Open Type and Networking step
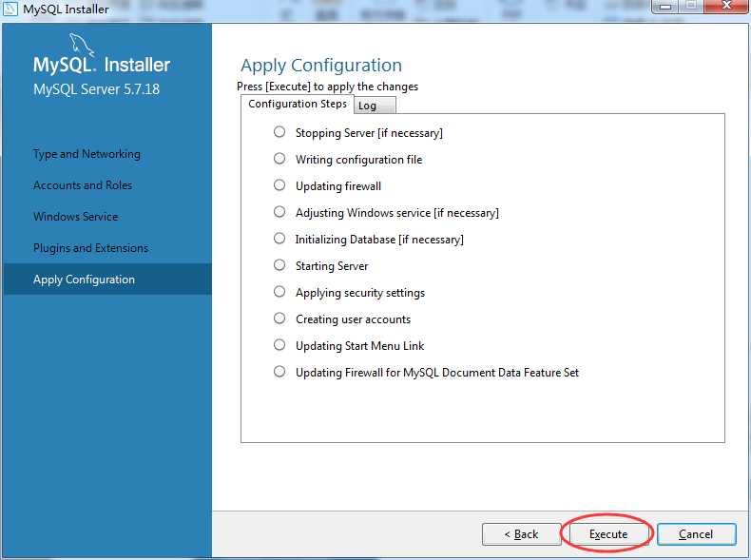751x560 pixels. (87, 154)
